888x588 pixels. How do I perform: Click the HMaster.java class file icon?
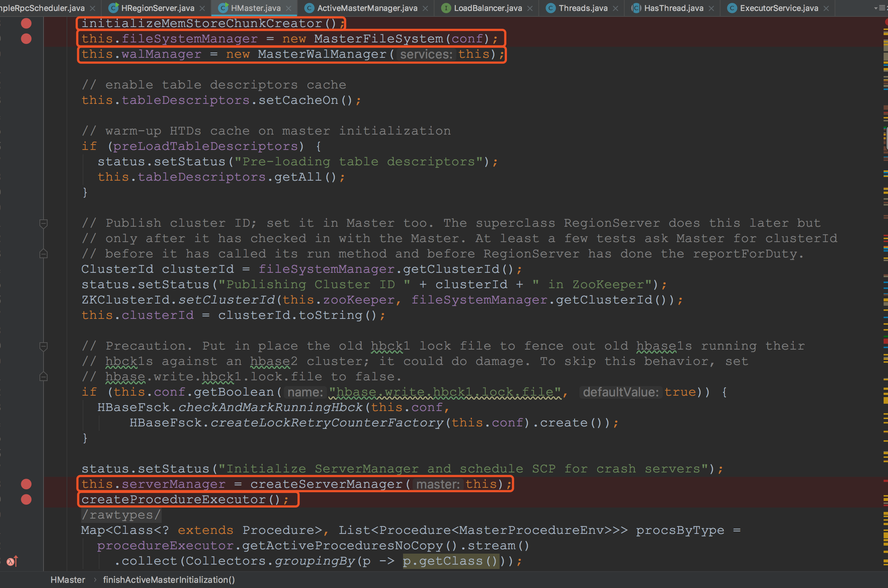tap(223, 8)
